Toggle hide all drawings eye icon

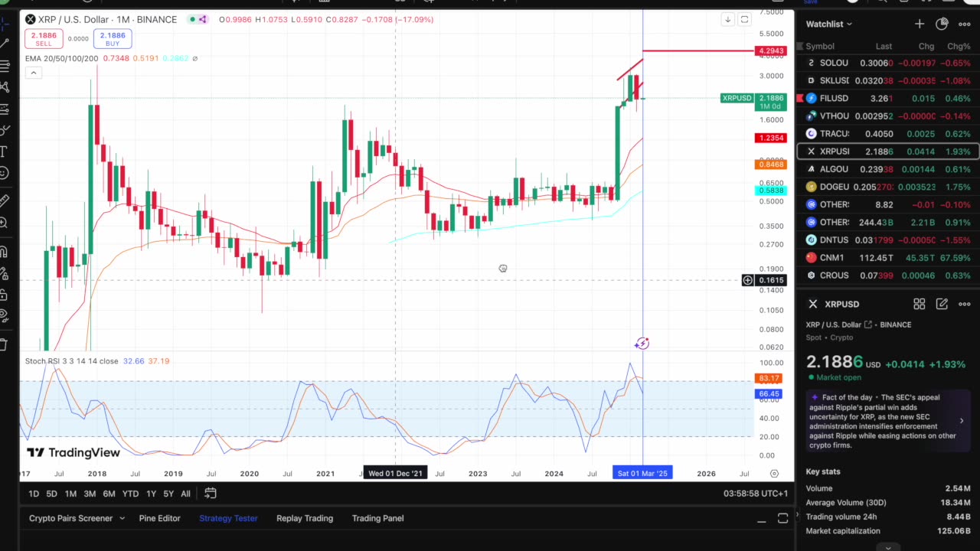(4, 316)
